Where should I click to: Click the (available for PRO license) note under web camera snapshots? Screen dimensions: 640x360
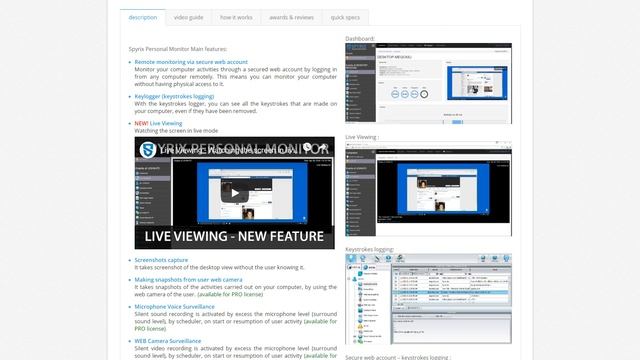tap(230, 294)
